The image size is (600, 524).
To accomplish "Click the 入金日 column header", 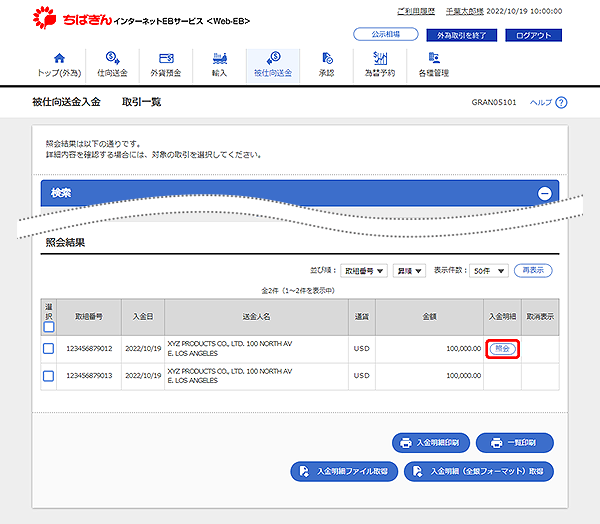I will point(143,317).
